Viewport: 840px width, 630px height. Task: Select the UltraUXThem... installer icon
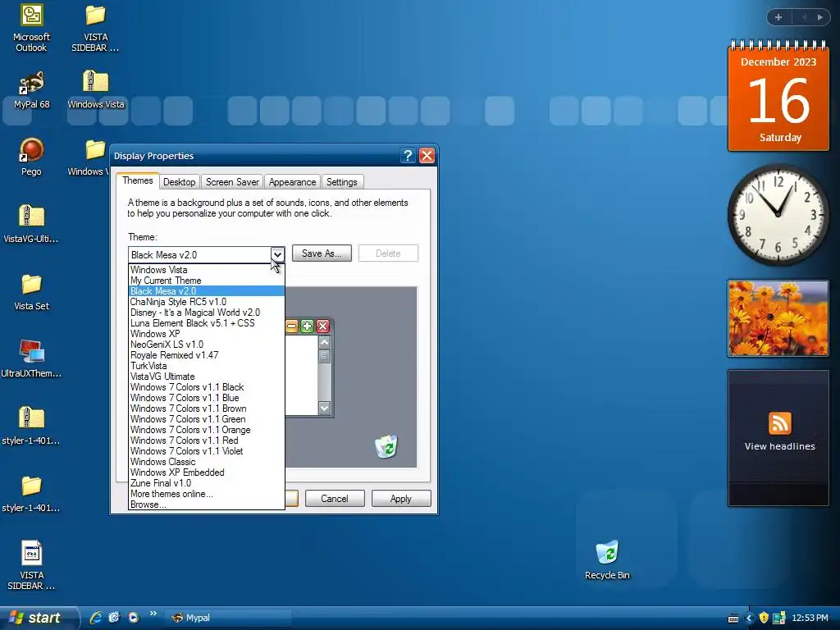click(32, 359)
